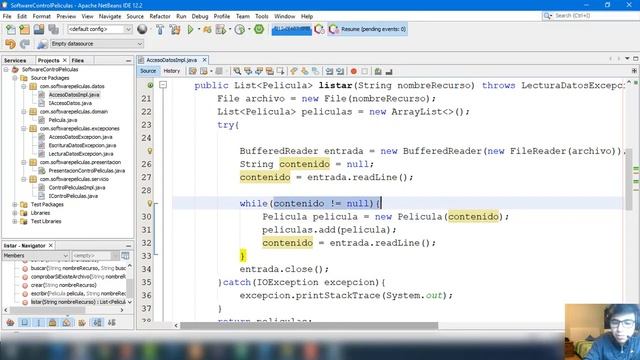Open the Tools menu
The height and width of the screenshot is (360, 640).
[262, 16]
